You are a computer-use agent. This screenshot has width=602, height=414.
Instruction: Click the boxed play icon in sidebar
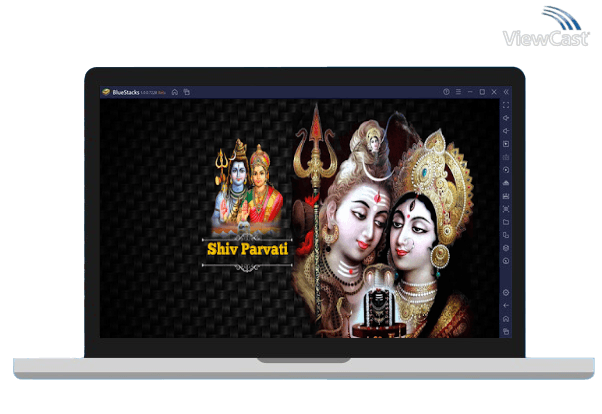506,144
